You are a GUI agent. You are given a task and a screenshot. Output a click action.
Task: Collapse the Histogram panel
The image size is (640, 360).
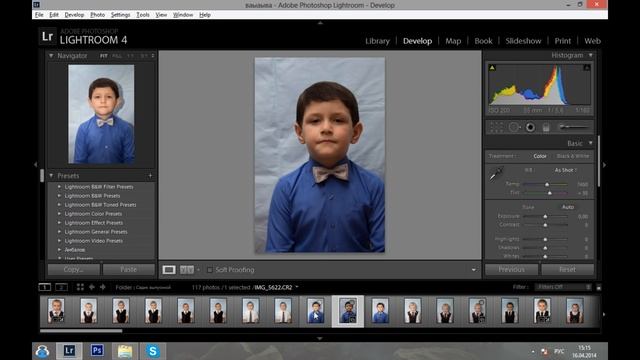[x=591, y=55]
